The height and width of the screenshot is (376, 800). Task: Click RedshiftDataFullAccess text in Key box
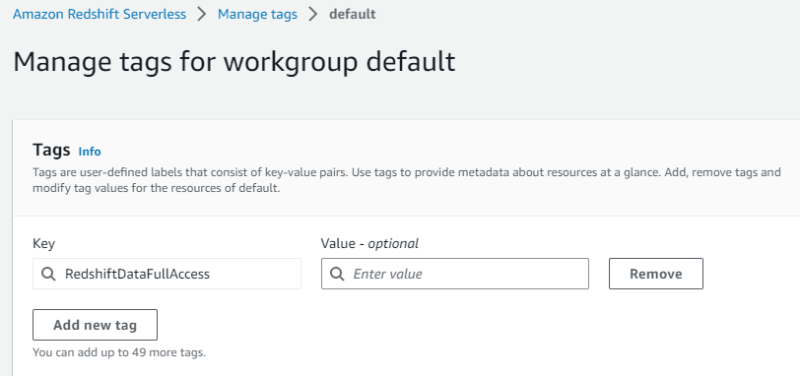click(137, 274)
